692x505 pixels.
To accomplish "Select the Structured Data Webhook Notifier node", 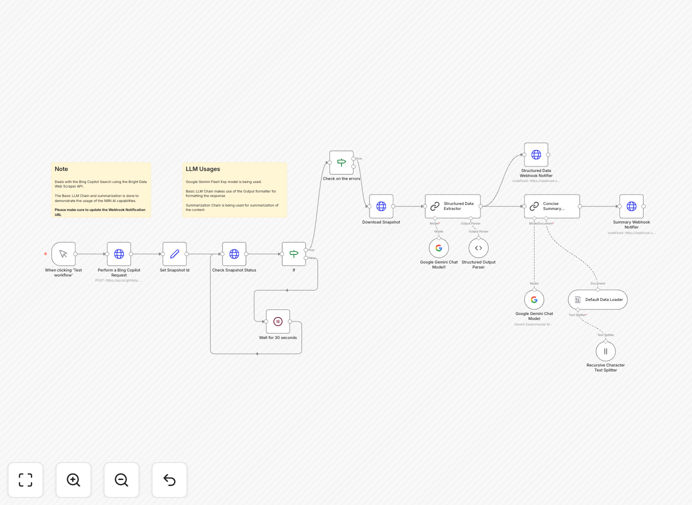I will (536, 155).
